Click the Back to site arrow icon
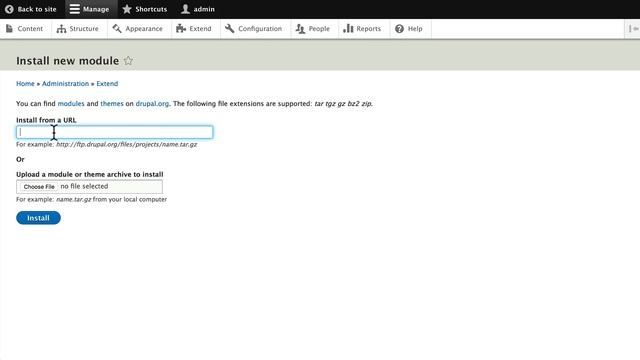The image size is (640, 360). pos(9,9)
